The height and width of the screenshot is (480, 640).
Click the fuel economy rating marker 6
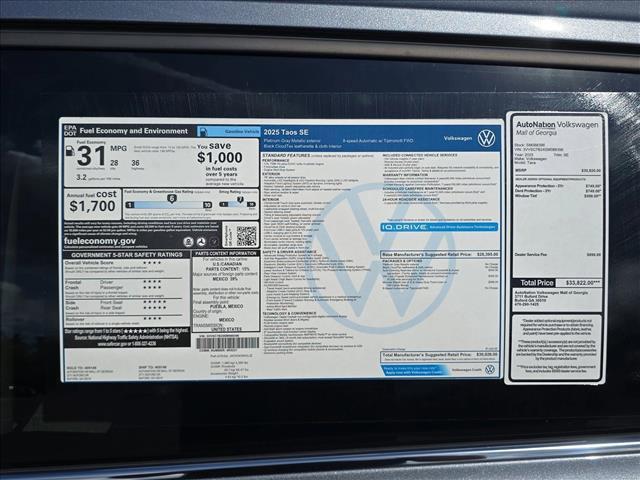(x=172, y=199)
